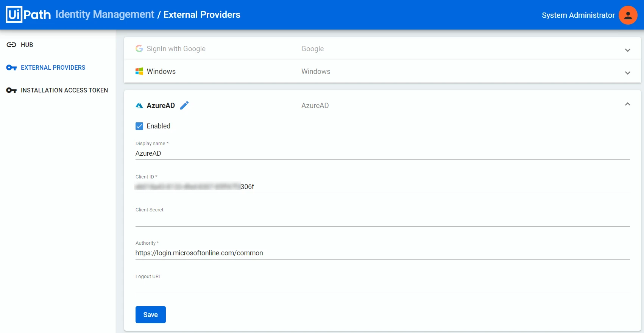Screen dimensions: 644x333
Task: Click the AzureAD provider type text
Action: pyautogui.click(x=315, y=105)
